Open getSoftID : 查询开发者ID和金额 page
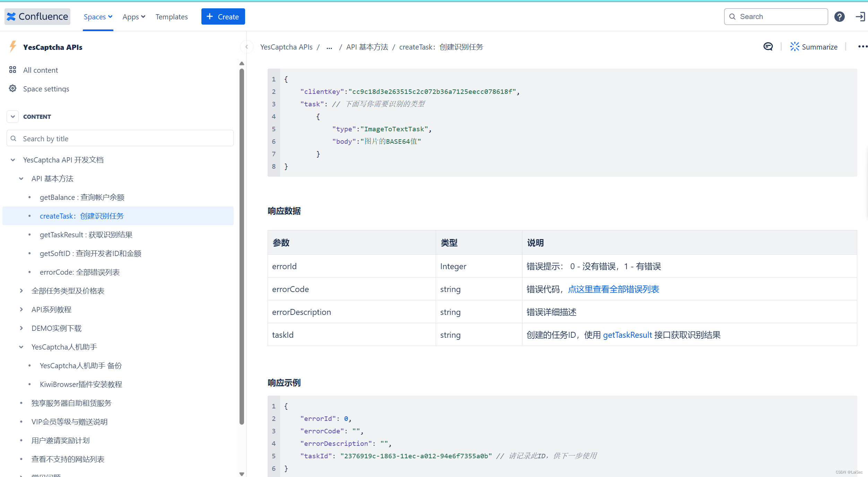 click(90, 254)
